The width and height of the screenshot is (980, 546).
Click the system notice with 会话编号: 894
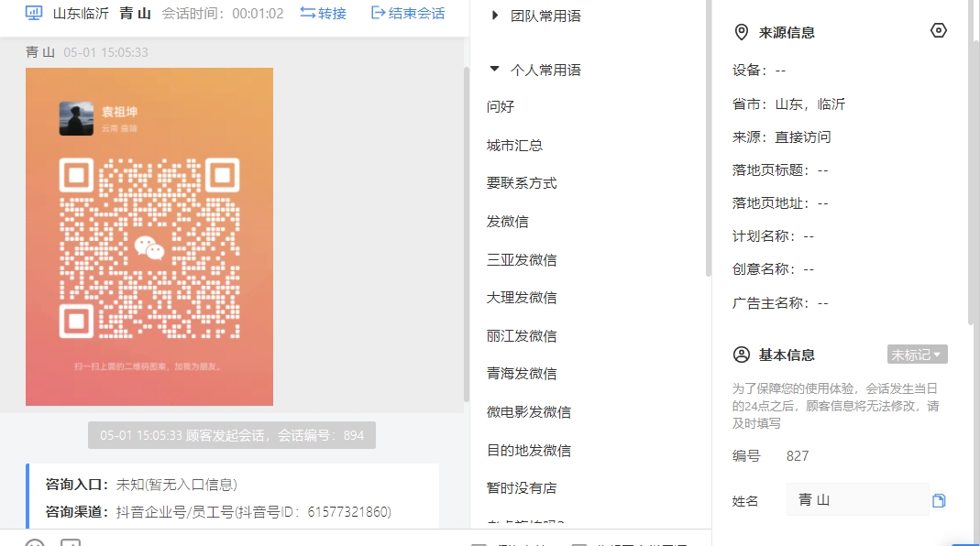coord(232,435)
